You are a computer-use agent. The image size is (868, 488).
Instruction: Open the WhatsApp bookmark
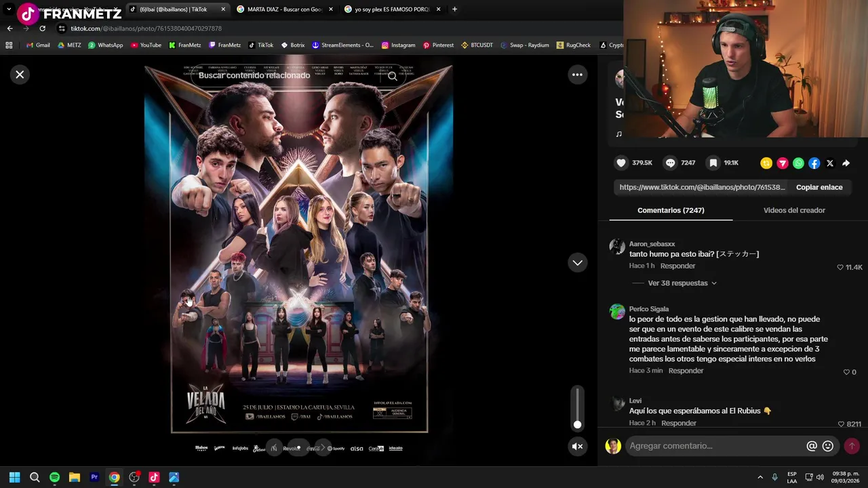point(106,45)
